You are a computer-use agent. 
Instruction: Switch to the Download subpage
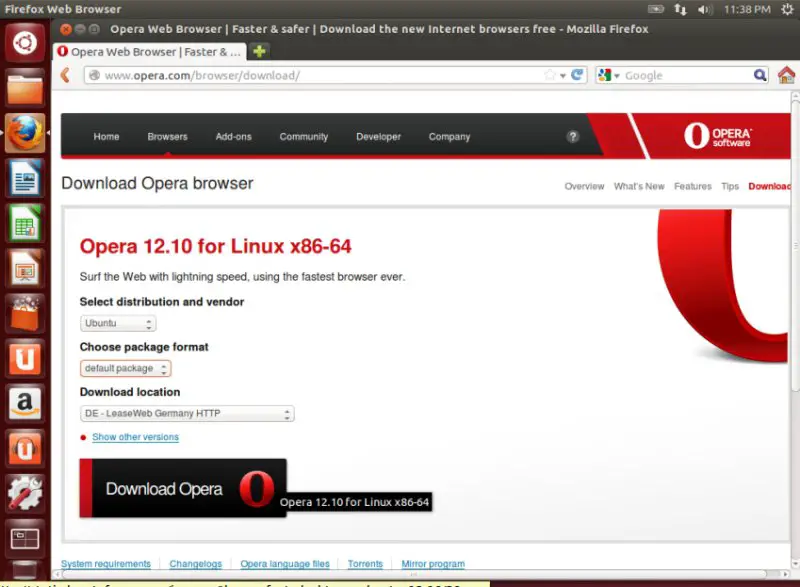tap(769, 186)
